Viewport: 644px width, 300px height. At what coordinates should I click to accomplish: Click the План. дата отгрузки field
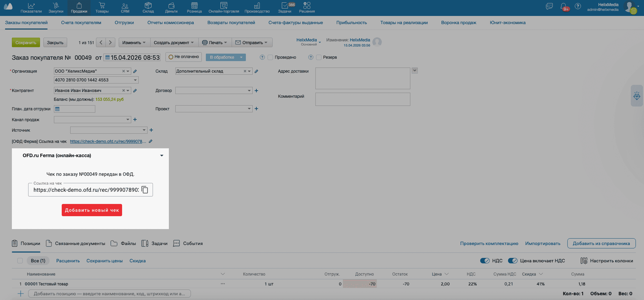(x=75, y=109)
